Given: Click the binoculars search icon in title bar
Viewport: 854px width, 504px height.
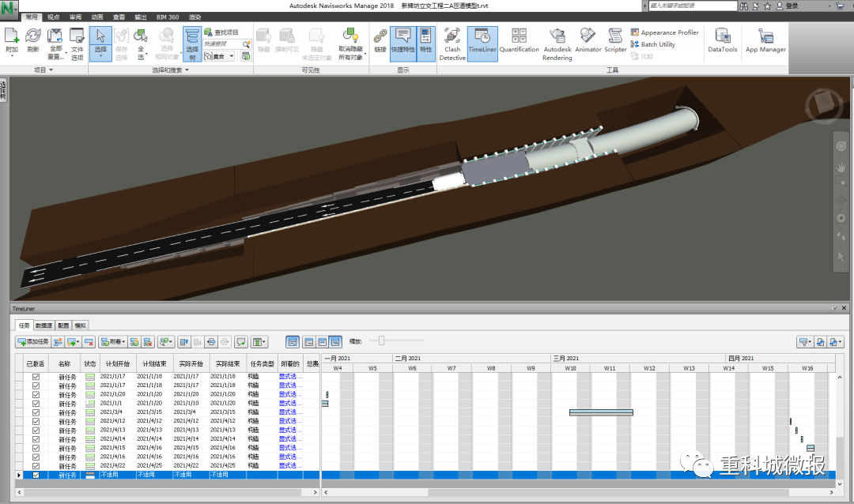Looking at the screenshot, I should 743,6.
